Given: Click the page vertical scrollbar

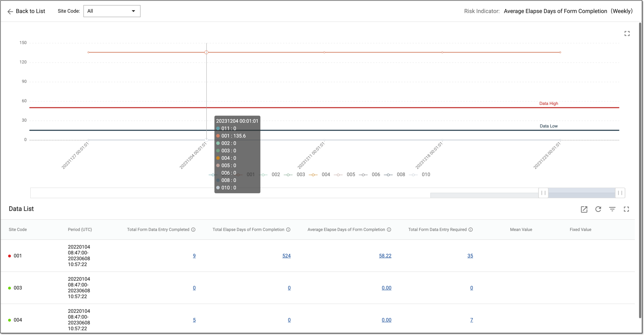Looking at the screenshot, I should [640, 170].
